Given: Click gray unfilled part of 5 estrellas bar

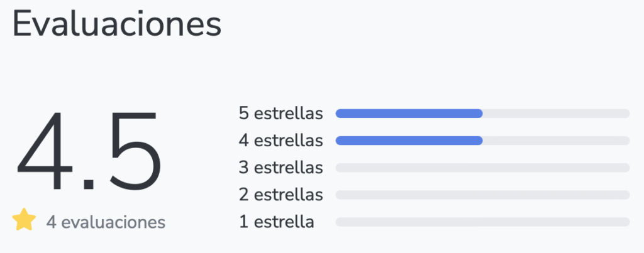Looking at the screenshot, I should click(x=556, y=114).
